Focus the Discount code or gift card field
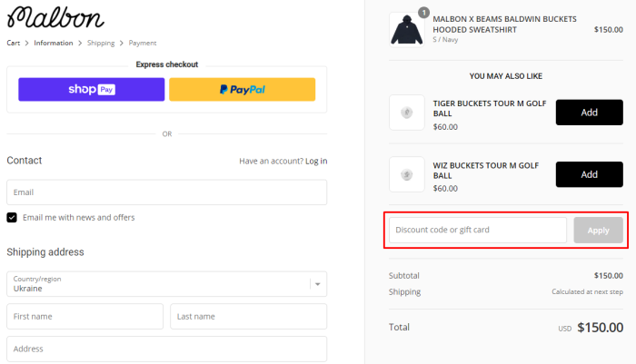This screenshot has height=364, width=636. (478, 230)
